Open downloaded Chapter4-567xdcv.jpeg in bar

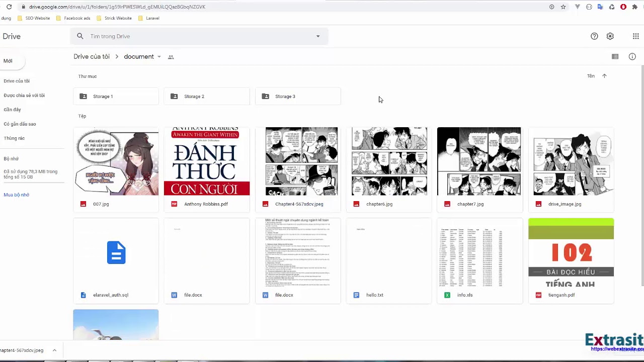point(22,350)
